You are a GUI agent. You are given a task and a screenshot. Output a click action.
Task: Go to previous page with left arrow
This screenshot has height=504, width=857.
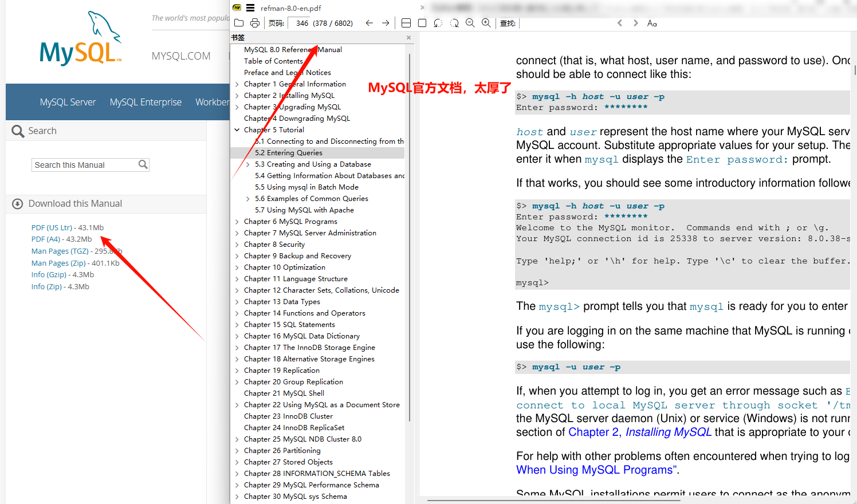[x=369, y=23]
